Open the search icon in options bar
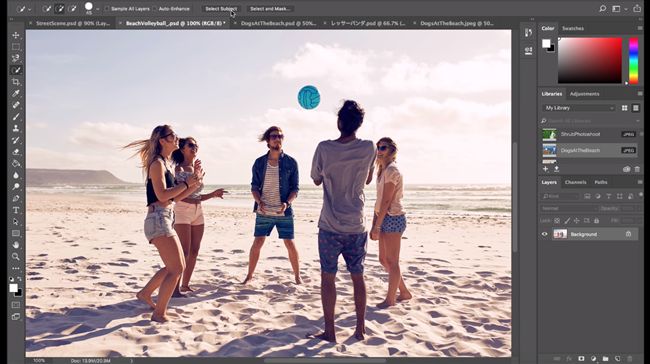650x364 pixels. click(x=602, y=8)
